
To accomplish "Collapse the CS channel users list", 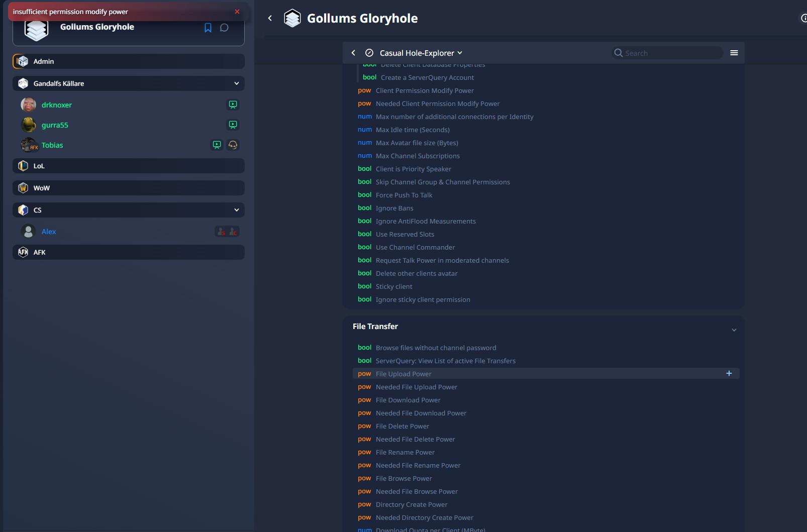I will (x=237, y=210).
